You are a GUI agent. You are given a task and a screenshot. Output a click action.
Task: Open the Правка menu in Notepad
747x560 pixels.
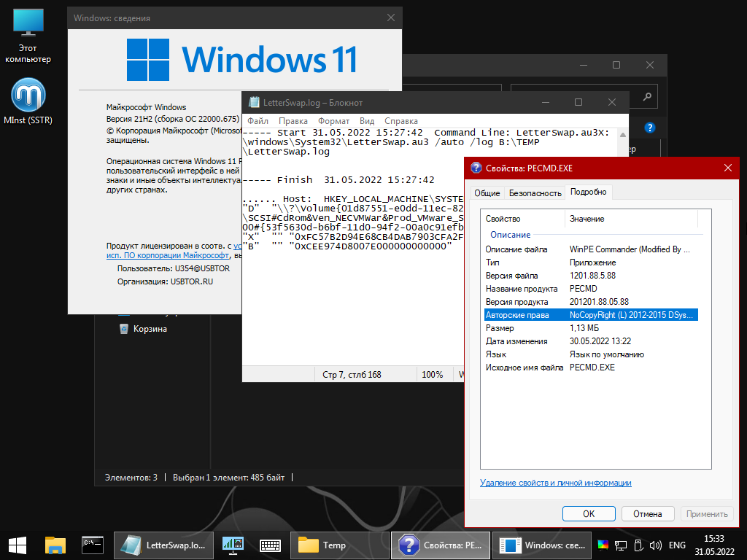293,121
